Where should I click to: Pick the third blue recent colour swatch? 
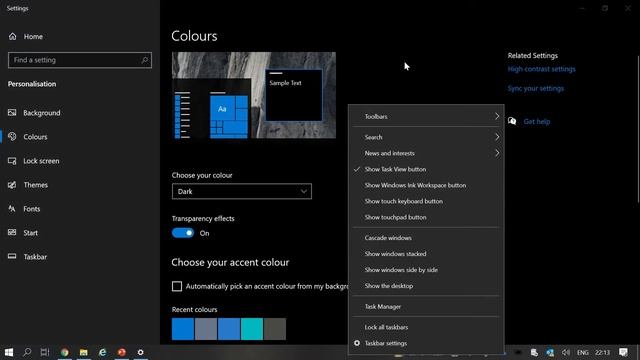coord(229,329)
